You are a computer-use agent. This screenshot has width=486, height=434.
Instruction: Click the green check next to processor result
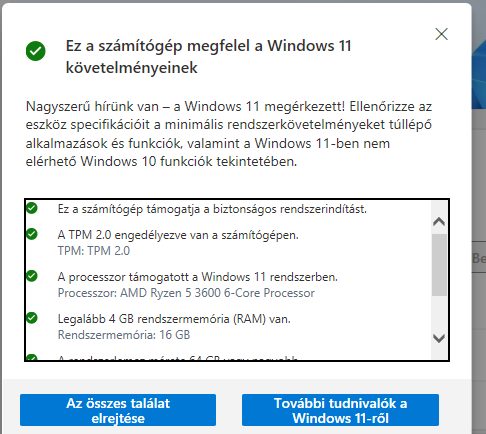point(32,276)
